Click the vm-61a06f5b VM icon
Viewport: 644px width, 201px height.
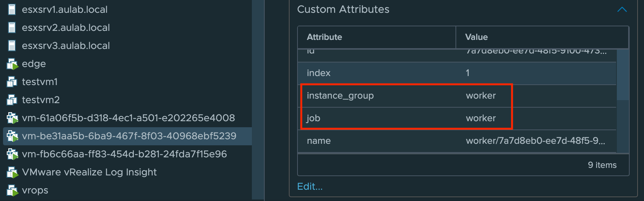tap(12, 118)
